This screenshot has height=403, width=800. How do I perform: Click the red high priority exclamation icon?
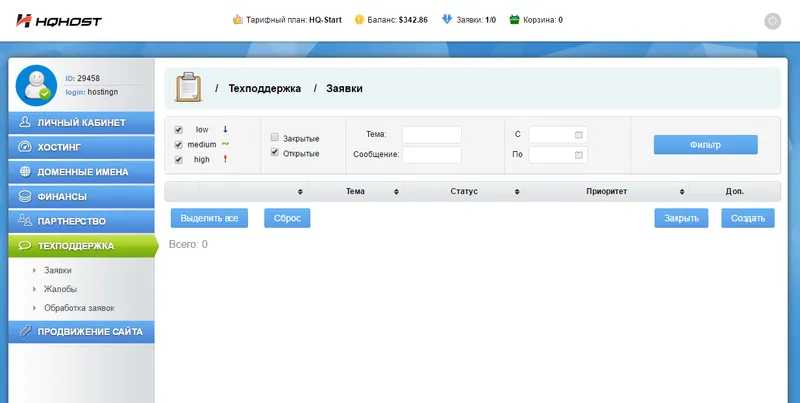click(x=226, y=159)
